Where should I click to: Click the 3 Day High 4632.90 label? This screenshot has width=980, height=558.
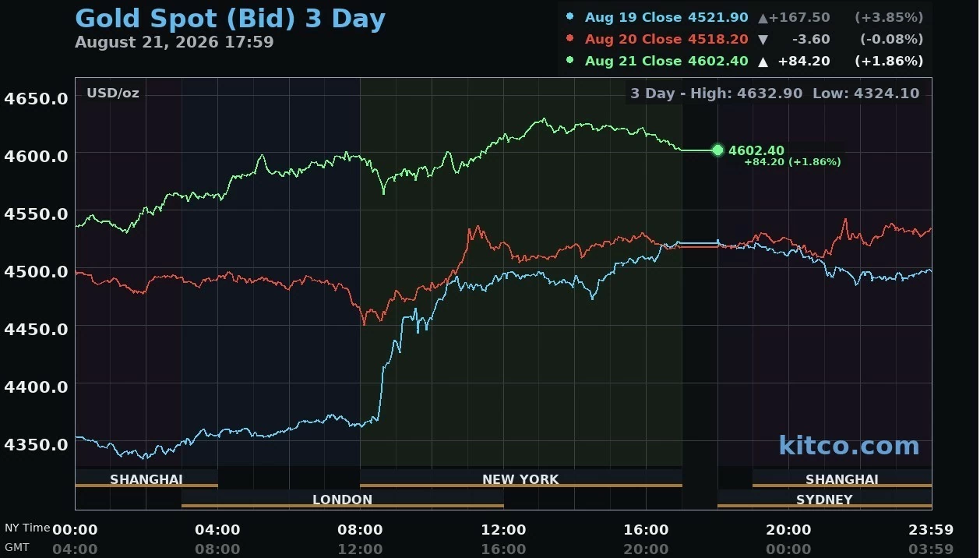716,94
